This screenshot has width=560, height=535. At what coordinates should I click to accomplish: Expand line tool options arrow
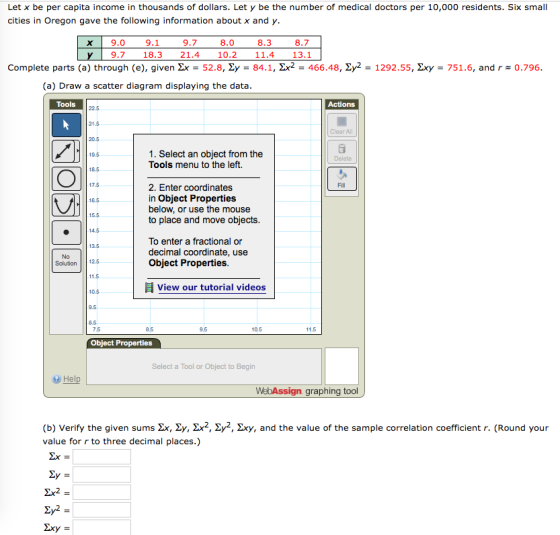tap(78, 151)
